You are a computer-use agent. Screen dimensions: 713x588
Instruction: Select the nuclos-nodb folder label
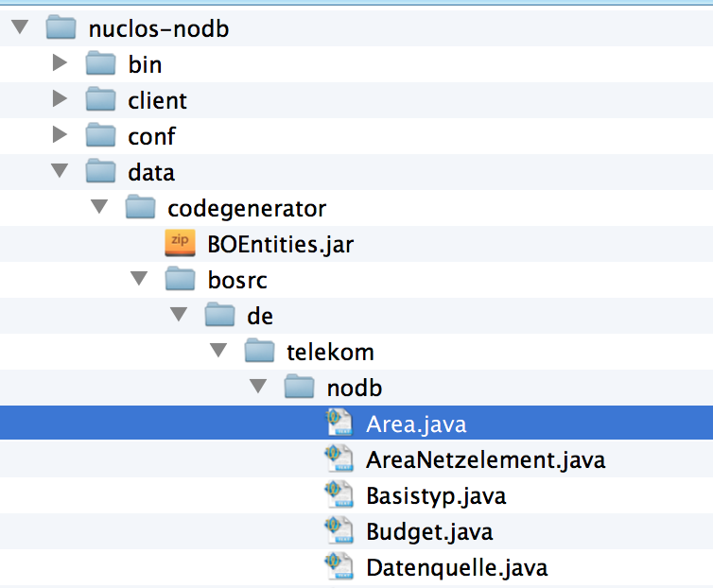point(159,29)
